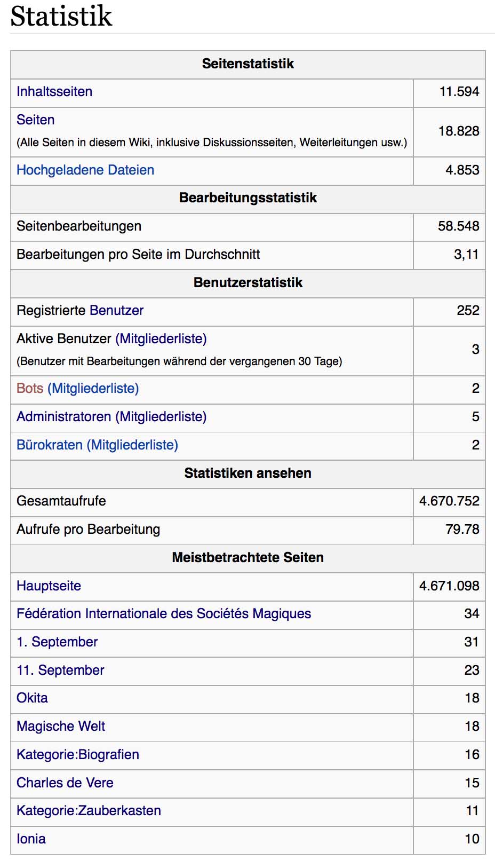Click the 1. September link
The image size is (495, 868).
tap(57, 642)
